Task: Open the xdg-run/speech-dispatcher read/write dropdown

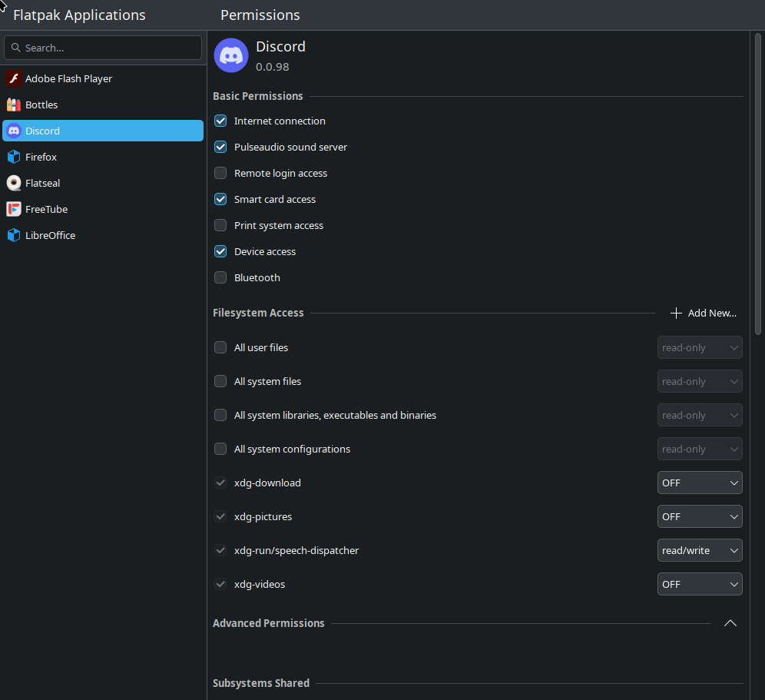Action: click(x=700, y=550)
